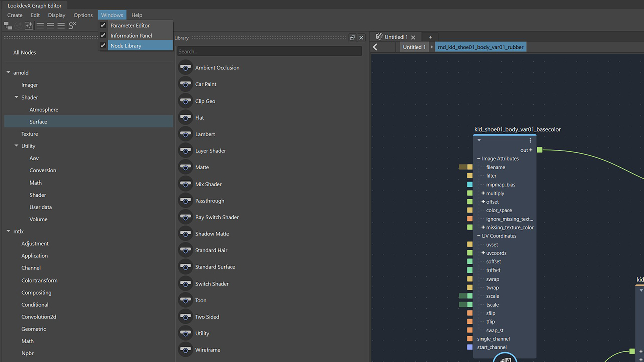Select the Clip Geo shader icon
This screenshot has width=644, height=362.
(186, 101)
